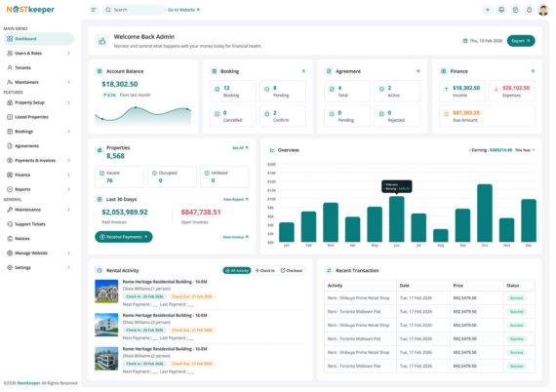Open the messages chat icon in the header

click(x=501, y=10)
